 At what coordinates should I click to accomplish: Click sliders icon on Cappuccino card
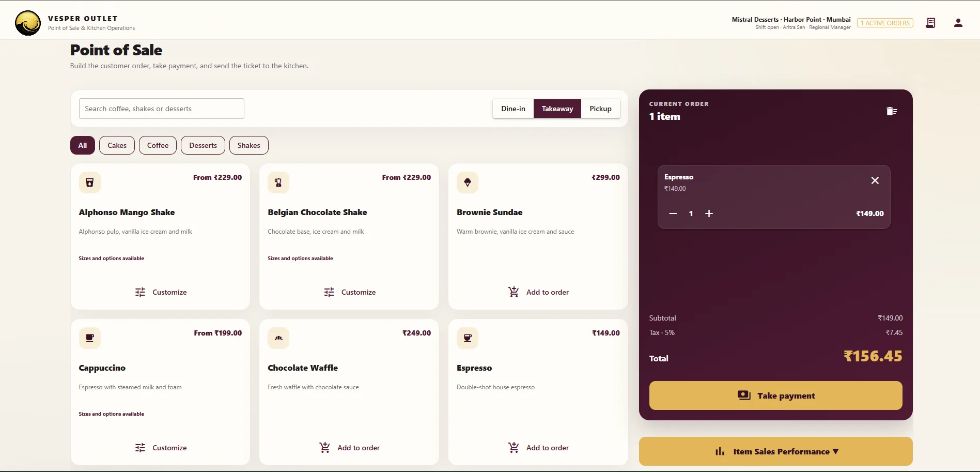(x=140, y=448)
